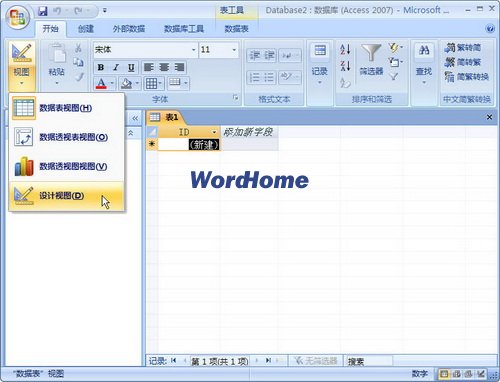Click 简转繁 conversion button

[x=463, y=62]
